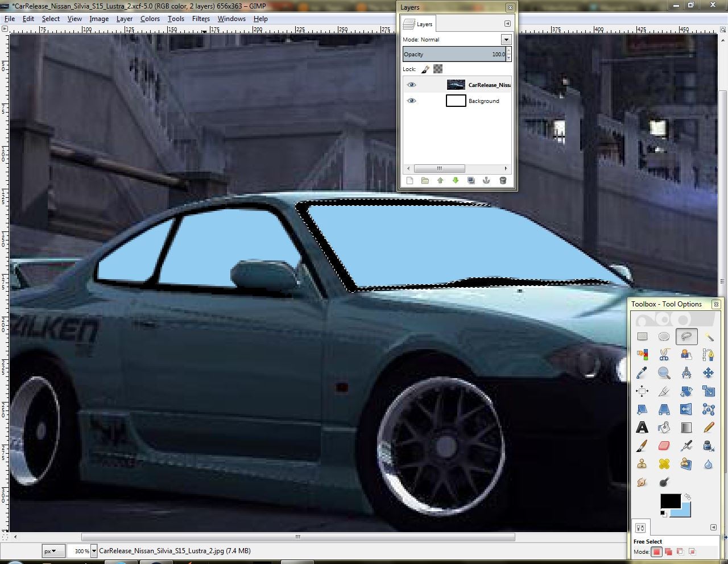
Task: Select the Color Picker eyedropper tool
Action: 642,373
